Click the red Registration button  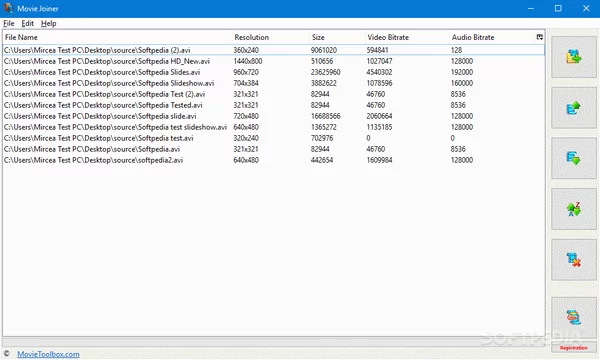coord(573,348)
